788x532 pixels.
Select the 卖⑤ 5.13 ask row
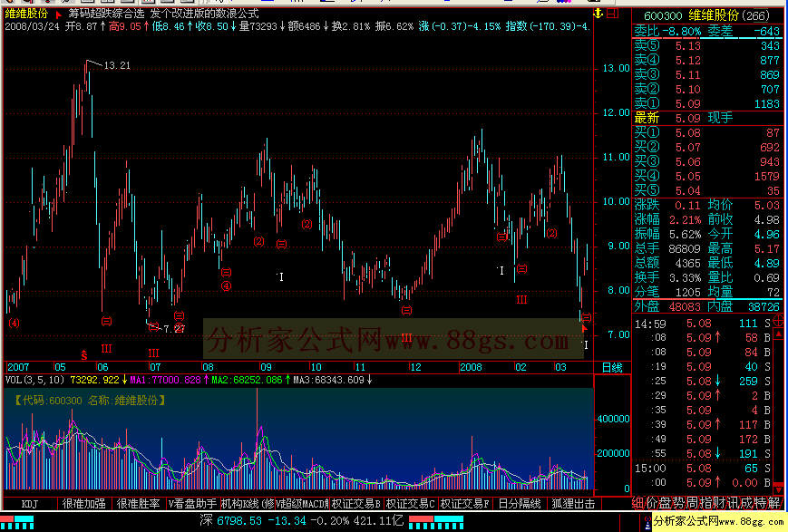pyautogui.click(x=706, y=45)
